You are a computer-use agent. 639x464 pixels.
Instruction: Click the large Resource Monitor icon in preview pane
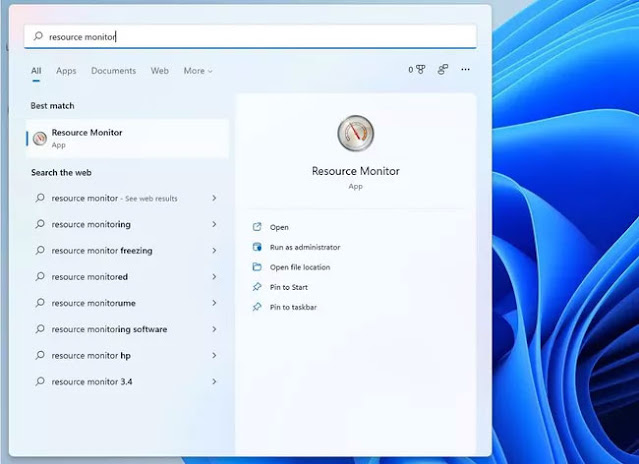click(x=355, y=133)
